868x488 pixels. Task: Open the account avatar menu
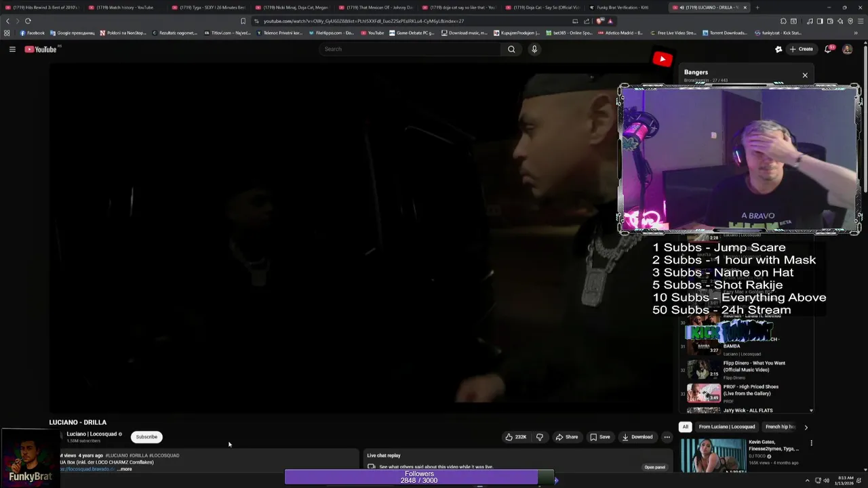click(x=847, y=49)
